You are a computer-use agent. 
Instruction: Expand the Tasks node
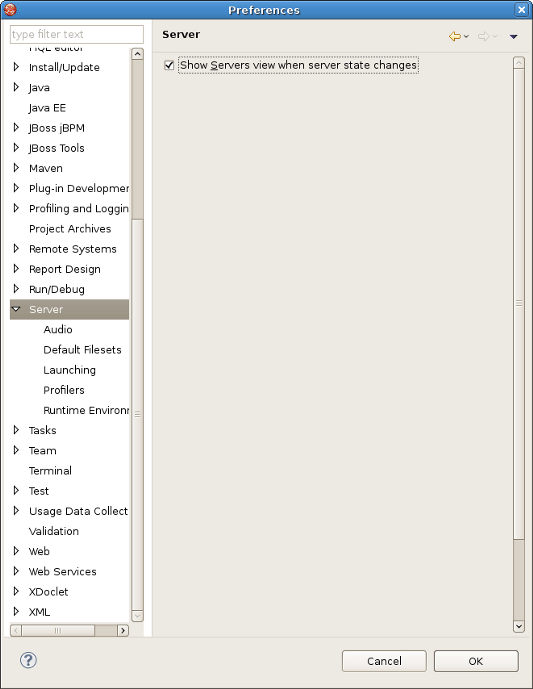16,430
